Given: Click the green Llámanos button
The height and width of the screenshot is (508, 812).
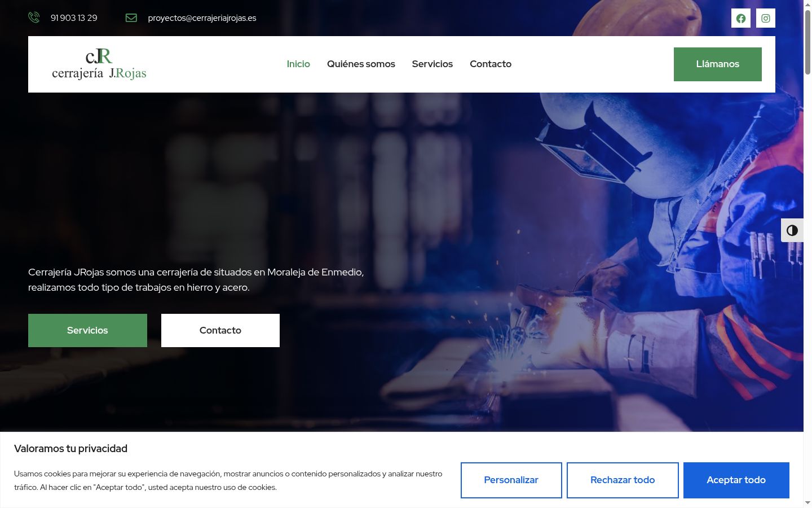Looking at the screenshot, I should 718,64.
